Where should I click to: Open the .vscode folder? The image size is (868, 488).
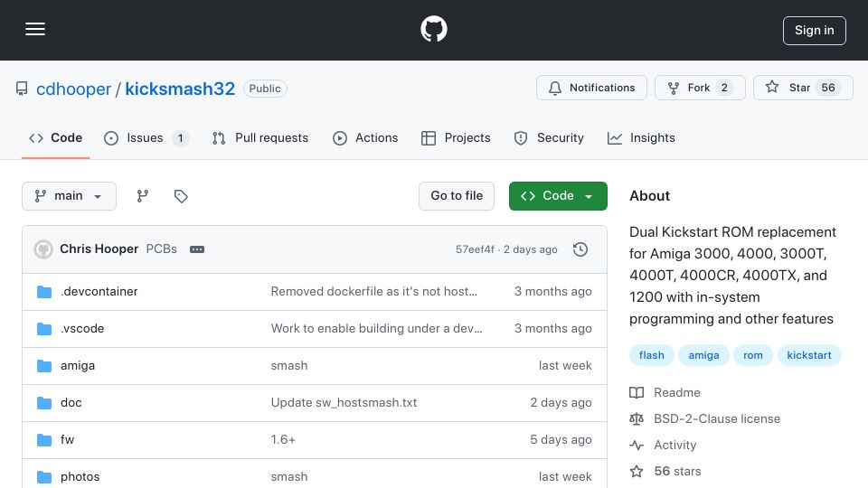coord(82,329)
